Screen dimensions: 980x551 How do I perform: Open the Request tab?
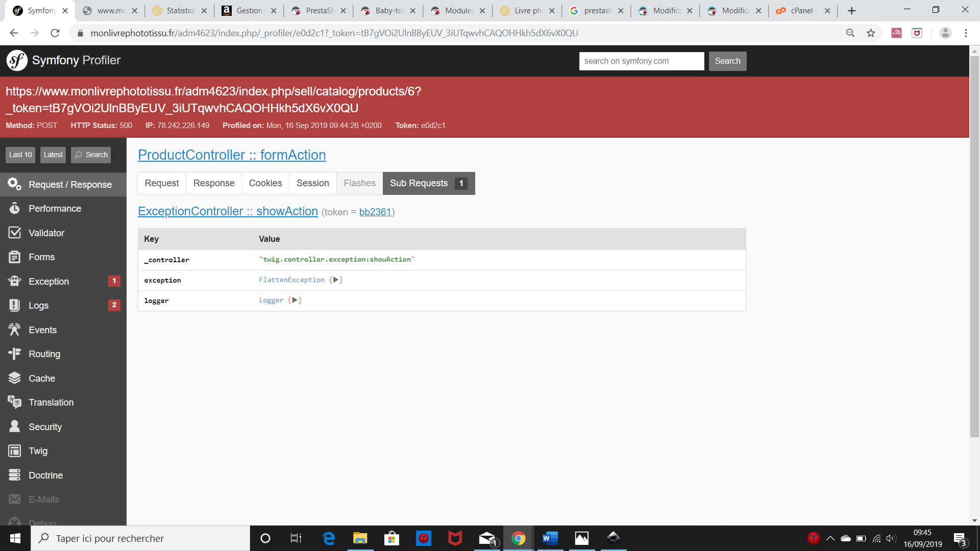click(162, 183)
